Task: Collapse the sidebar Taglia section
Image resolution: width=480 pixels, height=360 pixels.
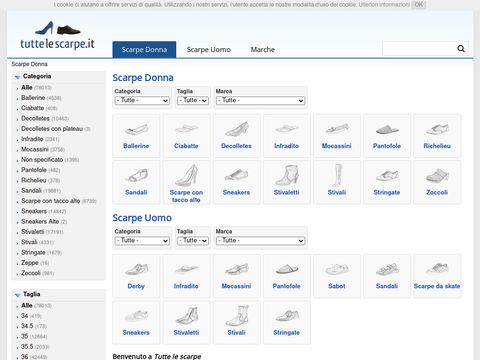Action: click(x=18, y=295)
